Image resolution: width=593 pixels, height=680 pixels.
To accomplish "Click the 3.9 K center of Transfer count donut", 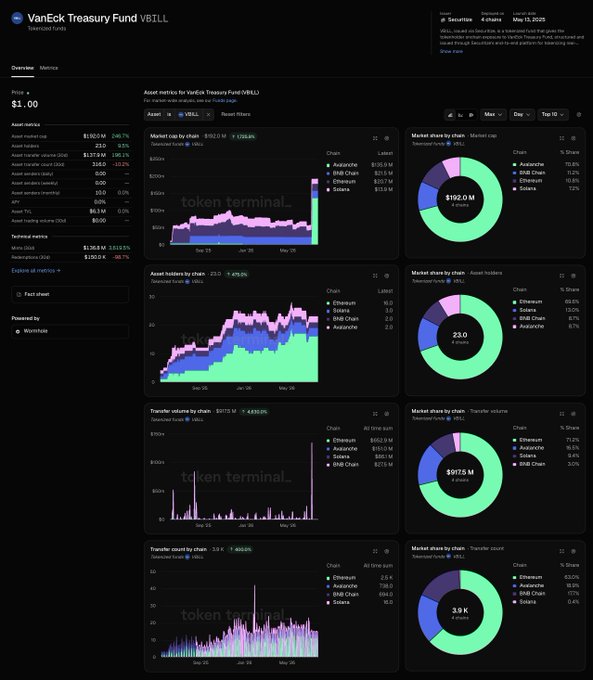I will (460, 611).
